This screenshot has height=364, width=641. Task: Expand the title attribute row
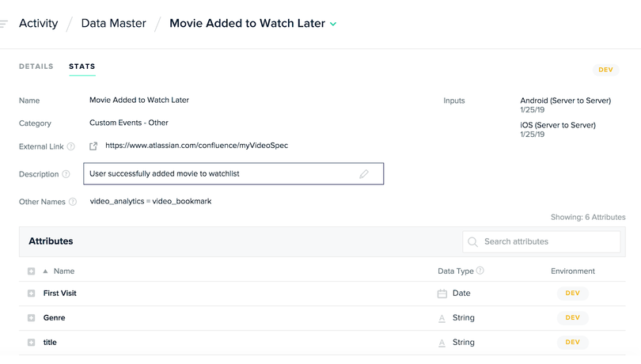coord(31,343)
